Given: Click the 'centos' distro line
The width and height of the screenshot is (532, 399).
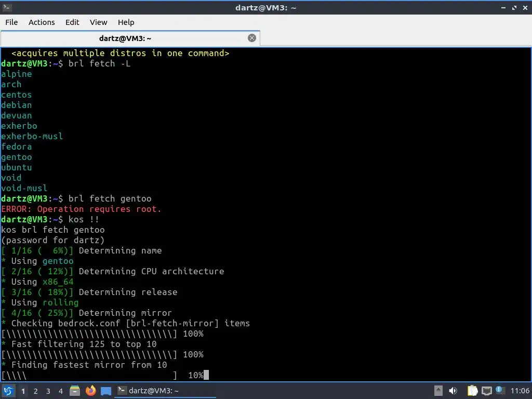Looking at the screenshot, I should 16,95.
